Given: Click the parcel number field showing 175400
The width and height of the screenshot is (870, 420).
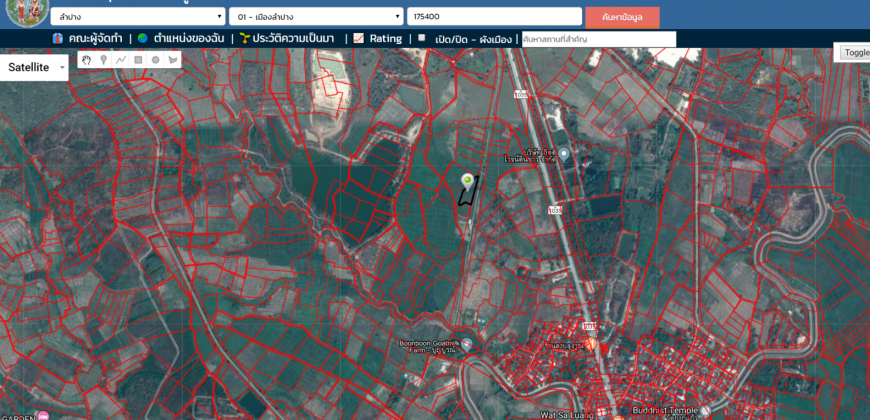Looking at the screenshot, I should (494, 17).
